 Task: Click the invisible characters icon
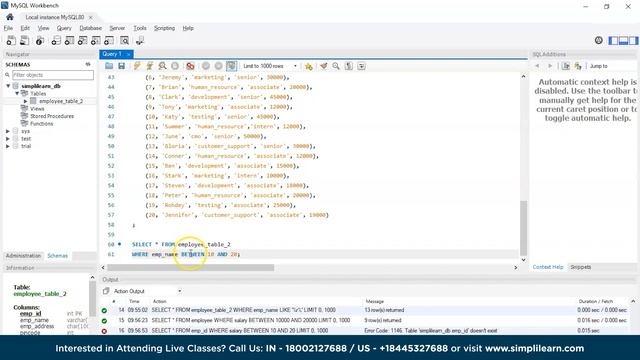point(349,66)
